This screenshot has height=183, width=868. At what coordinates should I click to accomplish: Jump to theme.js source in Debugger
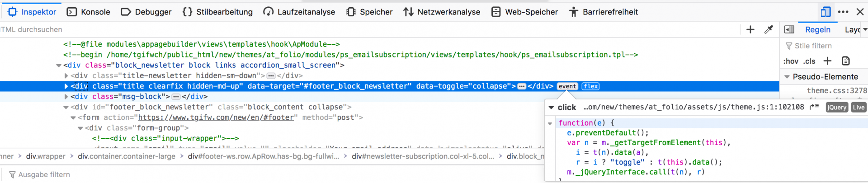(x=814, y=107)
